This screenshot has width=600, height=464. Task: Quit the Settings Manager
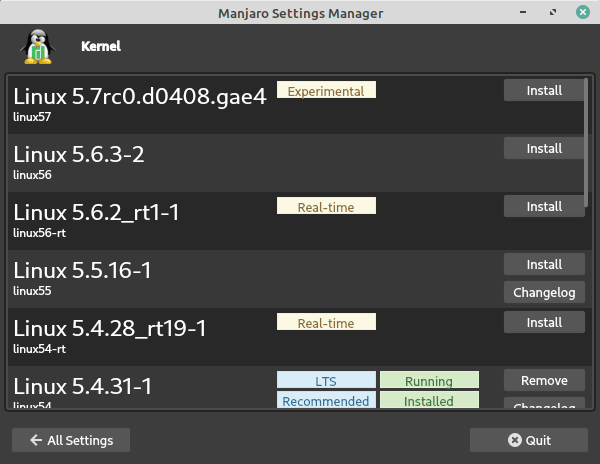pyautogui.click(x=529, y=440)
